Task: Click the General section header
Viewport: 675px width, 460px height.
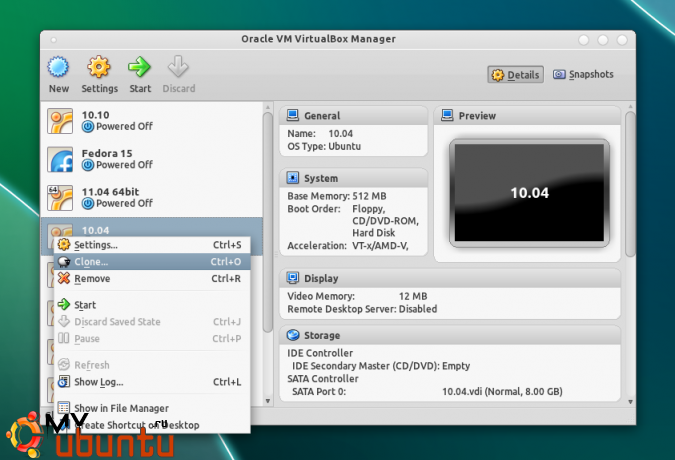Action: (x=353, y=116)
